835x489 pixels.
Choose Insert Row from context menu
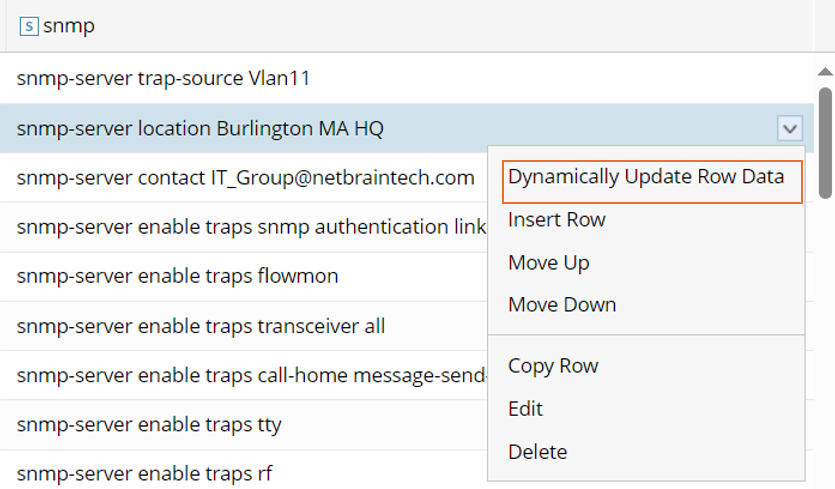click(x=557, y=220)
